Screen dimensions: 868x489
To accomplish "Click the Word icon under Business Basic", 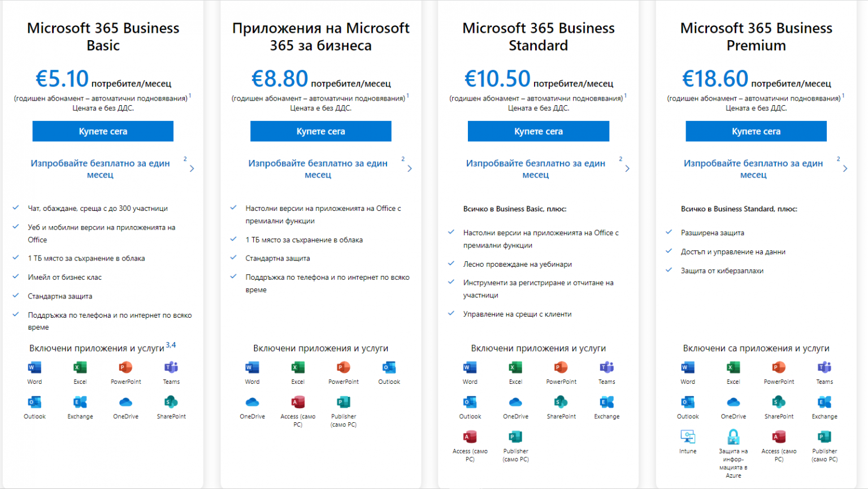I will (x=34, y=368).
